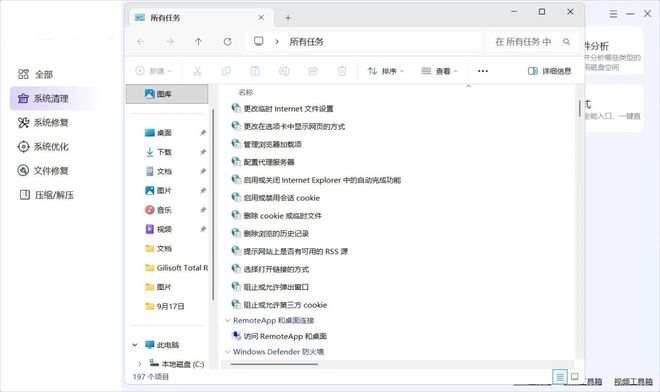Click the computer icon in address bar
This screenshot has height=392, width=660.
pyautogui.click(x=258, y=41)
